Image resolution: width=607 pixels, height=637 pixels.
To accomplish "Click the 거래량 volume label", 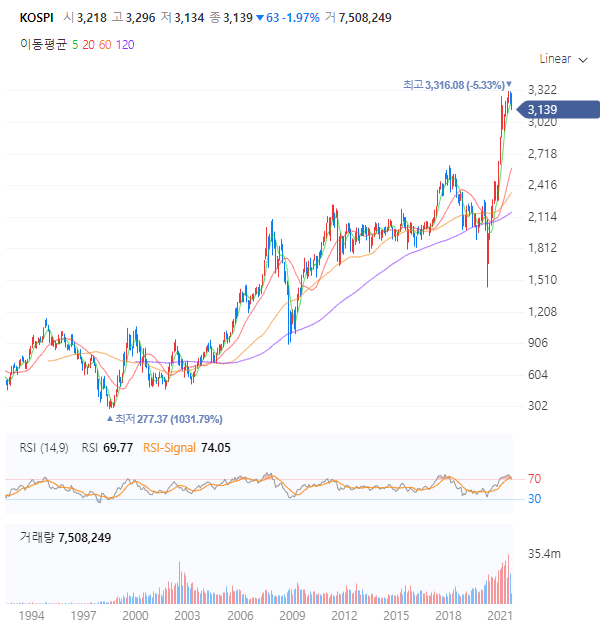I will 37,537.
